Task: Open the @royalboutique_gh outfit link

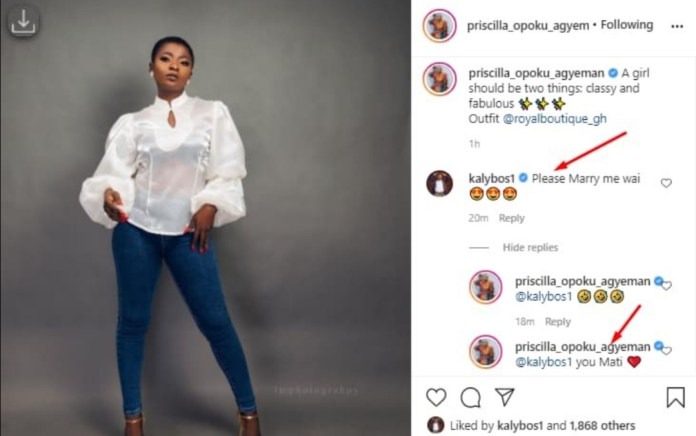Action: (x=554, y=119)
